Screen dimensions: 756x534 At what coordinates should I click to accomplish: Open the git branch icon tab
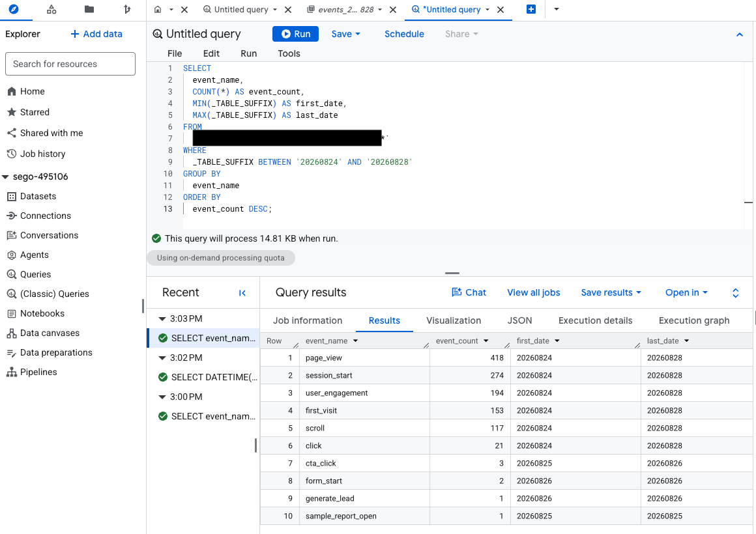pyautogui.click(x=127, y=9)
